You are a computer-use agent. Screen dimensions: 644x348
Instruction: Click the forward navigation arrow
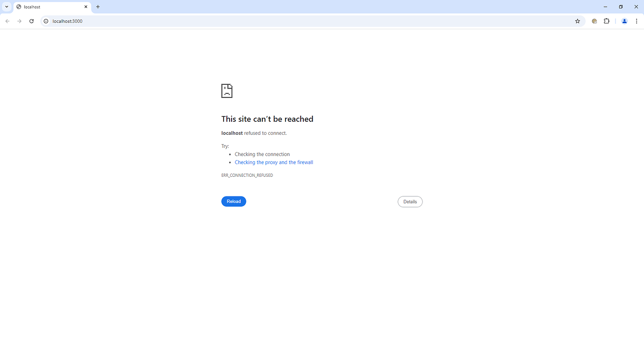tap(19, 21)
